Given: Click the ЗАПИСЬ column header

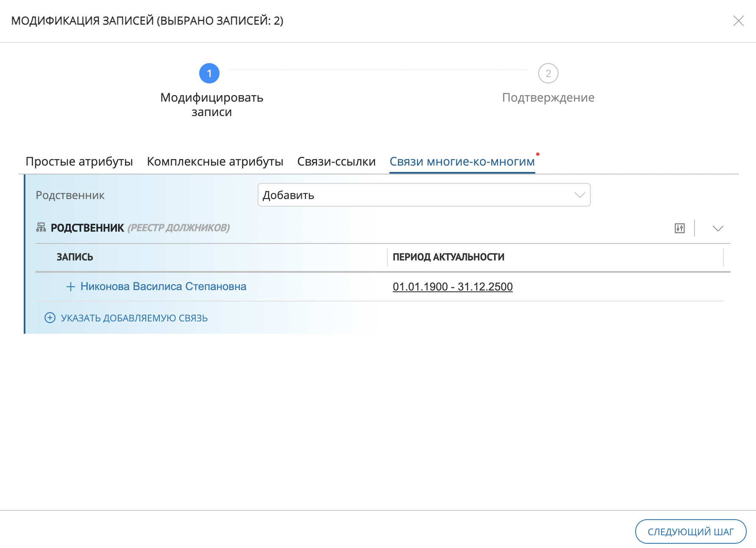Looking at the screenshot, I should point(75,257).
